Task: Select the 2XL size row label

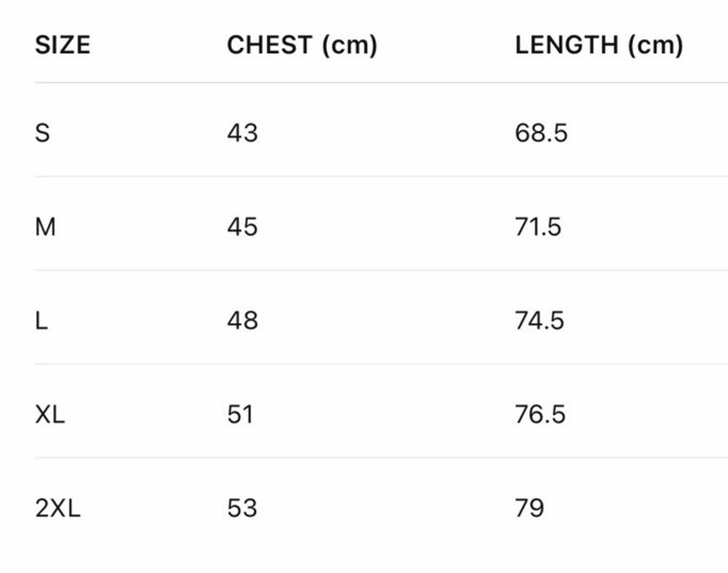Action: click(57, 508)
